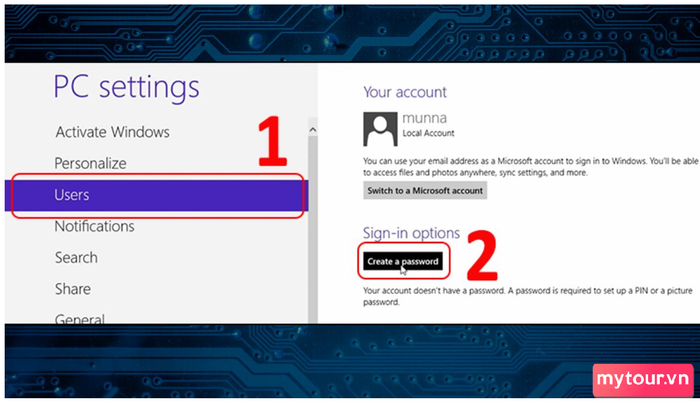Viewport: 700px width, 405px height.
Task: Click the scrollbar up arrow
Action: coord(312,130)
